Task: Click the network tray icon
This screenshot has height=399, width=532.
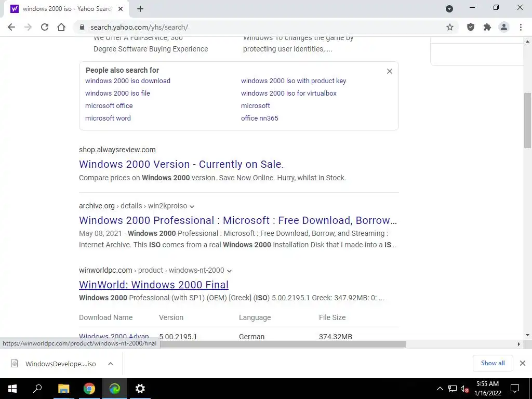Action: pyautogui.click(x=453, y=389)
